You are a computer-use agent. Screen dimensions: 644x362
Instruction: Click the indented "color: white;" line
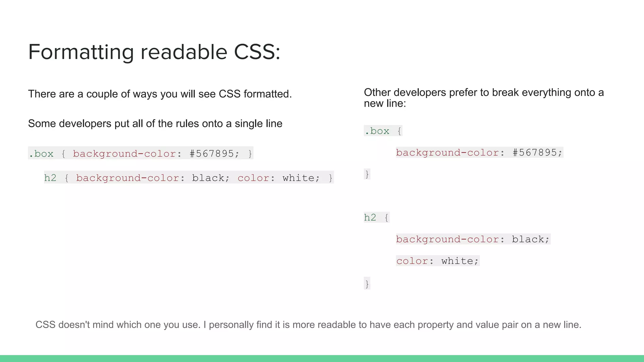(x=437, y=261)
